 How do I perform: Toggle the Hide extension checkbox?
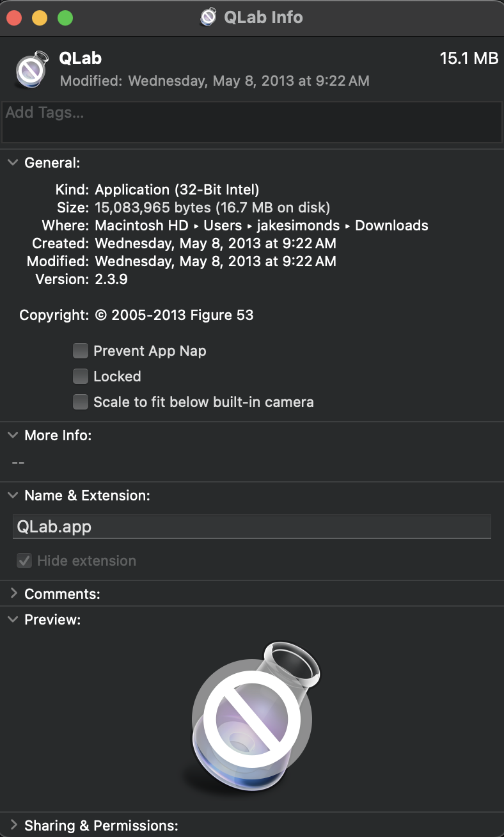tap(24, 561)
